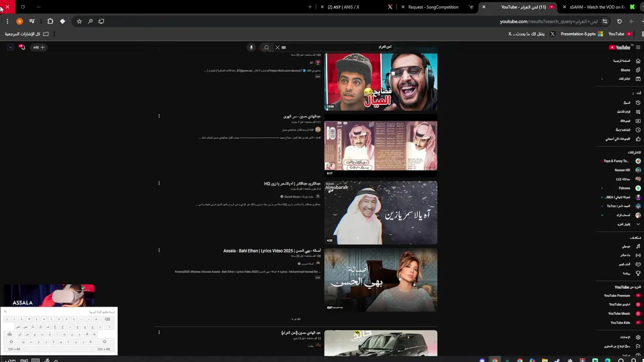The width and height of the screenshot is (644, 362).
Task: Open the Ta7oo subscription channel
Action: (x=623, y=206)
